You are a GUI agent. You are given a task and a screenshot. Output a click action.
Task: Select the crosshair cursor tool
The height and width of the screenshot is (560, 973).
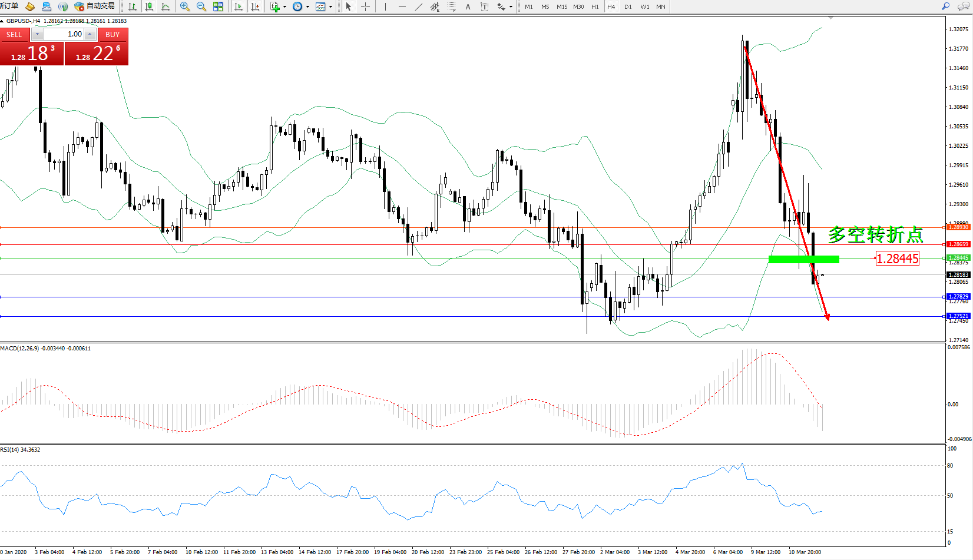[365, 6]
